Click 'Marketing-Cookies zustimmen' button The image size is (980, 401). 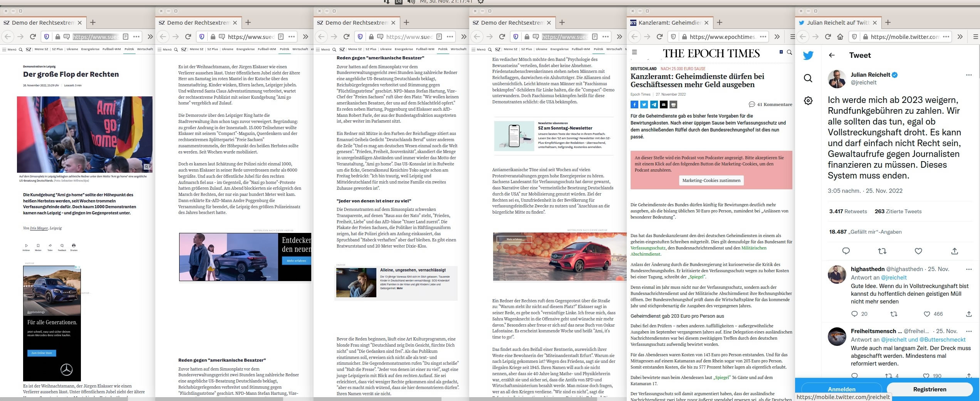pos(711,180)
